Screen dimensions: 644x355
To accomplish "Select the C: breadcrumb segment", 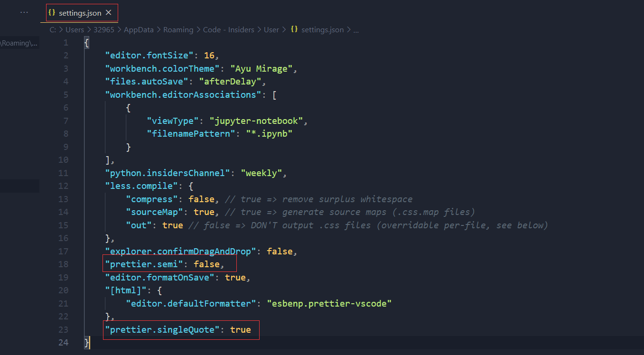I will (53, 29).
